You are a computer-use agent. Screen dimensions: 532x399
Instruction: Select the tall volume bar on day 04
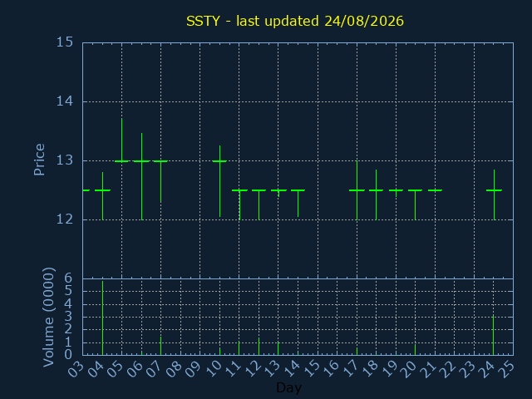click(x=102, y=318)
